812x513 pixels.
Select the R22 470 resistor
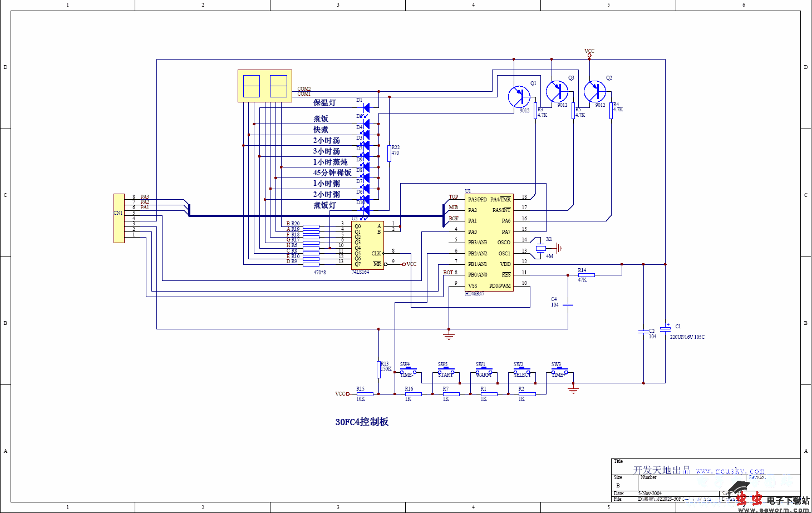pos(389,153)
